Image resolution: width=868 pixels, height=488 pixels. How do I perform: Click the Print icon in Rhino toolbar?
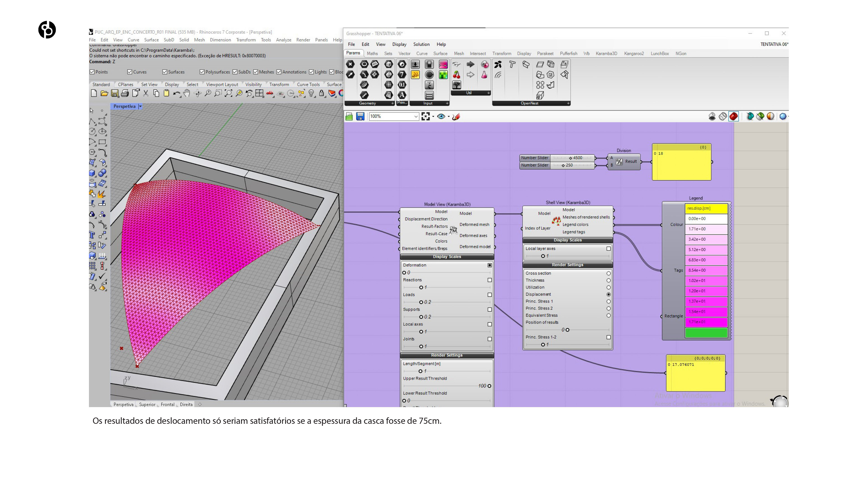click(125, 93)
